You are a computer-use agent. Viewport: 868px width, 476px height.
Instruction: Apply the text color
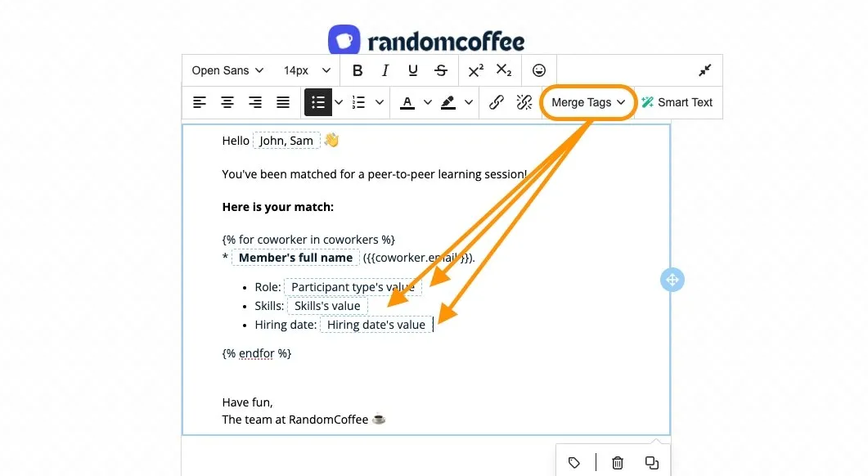(x=407, y=102)
